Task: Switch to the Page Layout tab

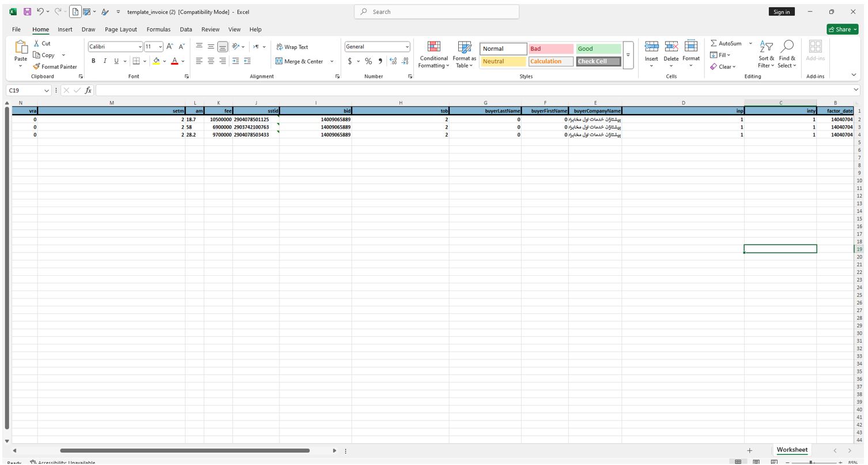Action: 120,29
